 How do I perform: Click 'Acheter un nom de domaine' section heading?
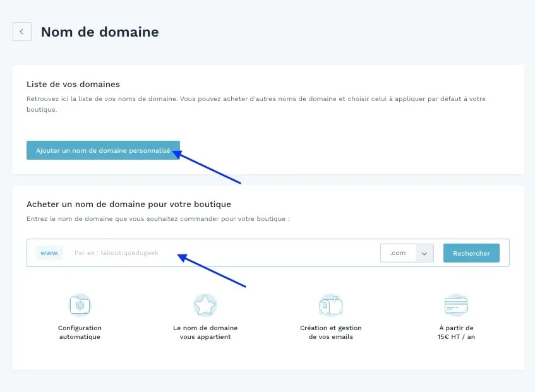(x=129, y=204)
